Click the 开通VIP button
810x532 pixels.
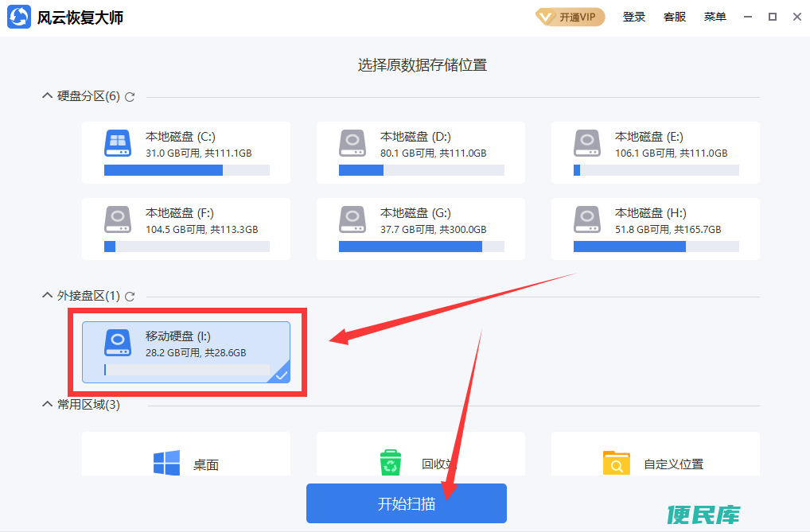point(570,17)
